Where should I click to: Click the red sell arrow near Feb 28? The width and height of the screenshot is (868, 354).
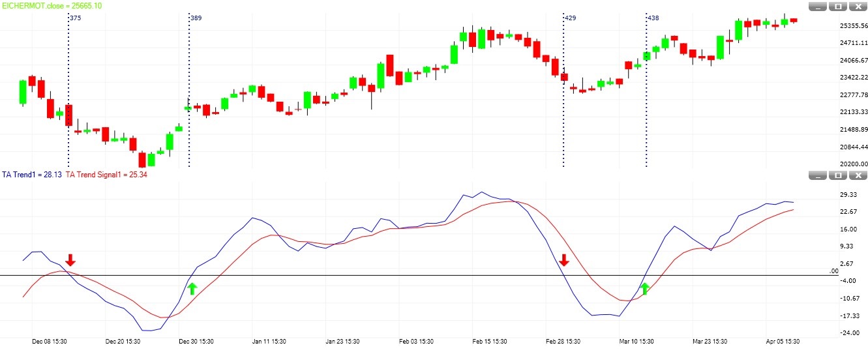pyautogui.click(x=565, y=260)
